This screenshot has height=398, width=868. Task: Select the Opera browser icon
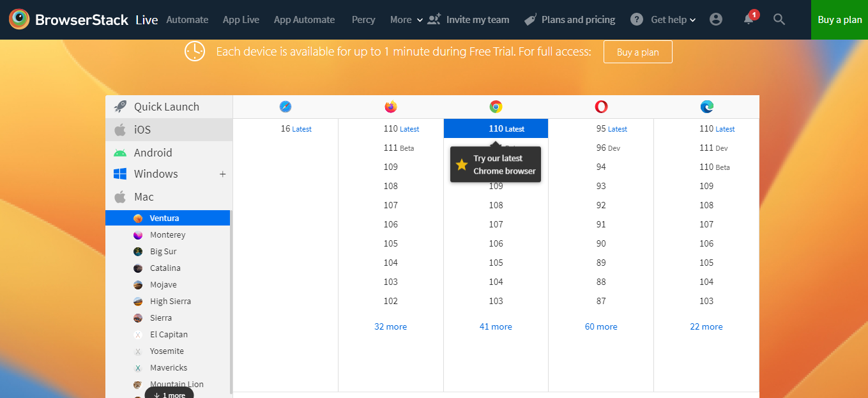pos(601,107)
